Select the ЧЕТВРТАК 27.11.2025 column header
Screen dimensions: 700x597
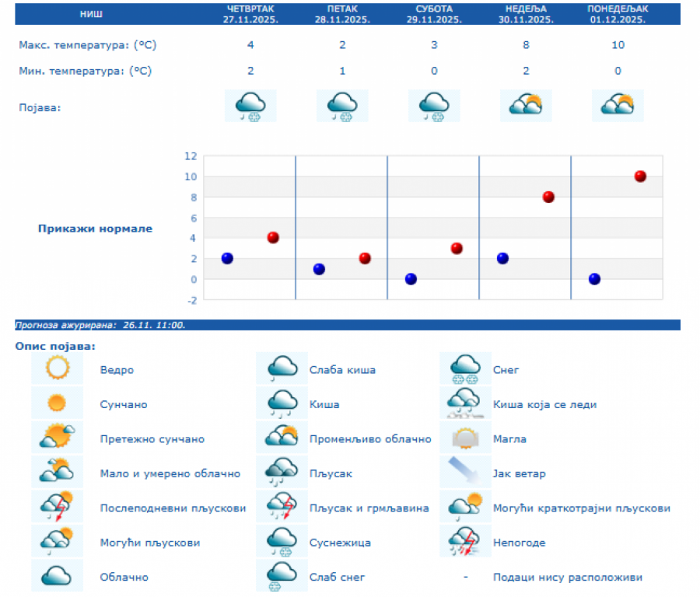[250, 14]
